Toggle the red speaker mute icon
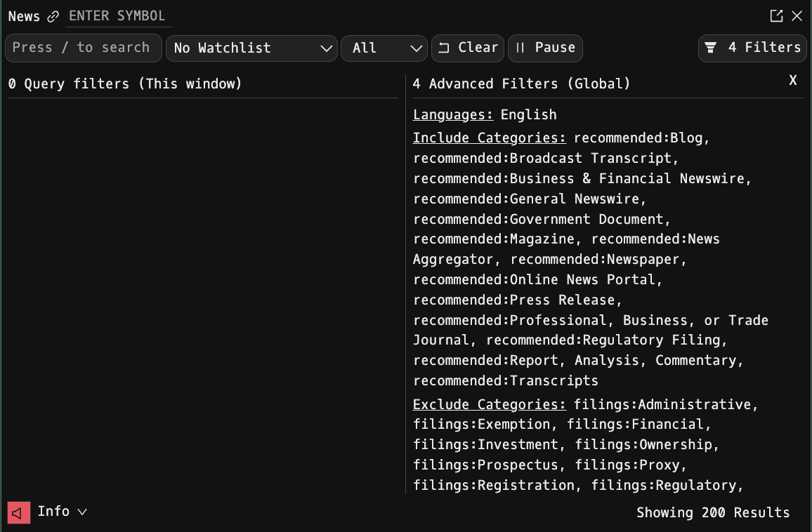812x532 pixels. tap(19, 513)
